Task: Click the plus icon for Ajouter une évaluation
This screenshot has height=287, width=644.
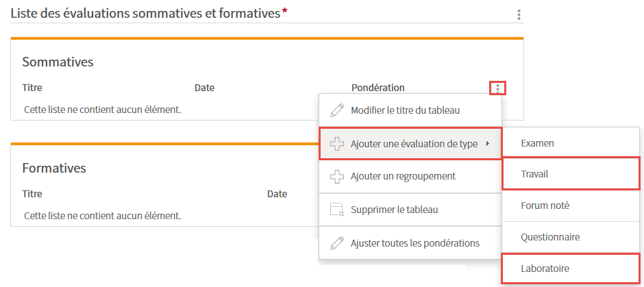Action: pos(337,144)
